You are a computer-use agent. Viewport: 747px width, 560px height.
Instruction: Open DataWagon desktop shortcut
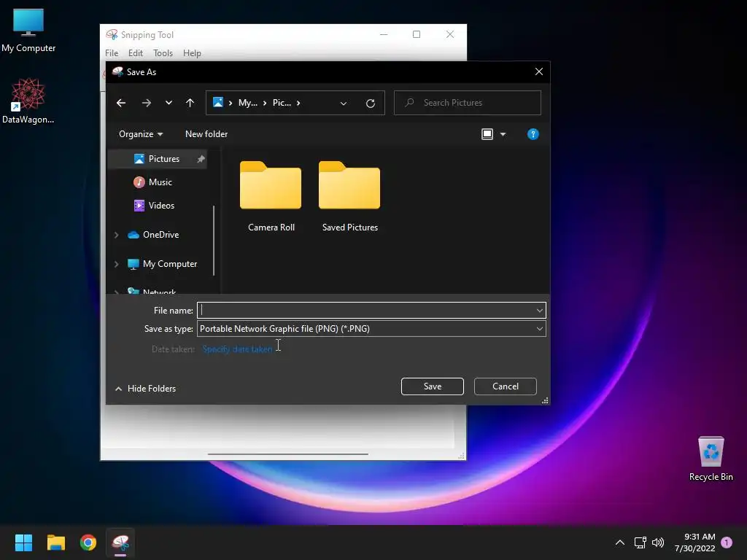tap(28, 101)
